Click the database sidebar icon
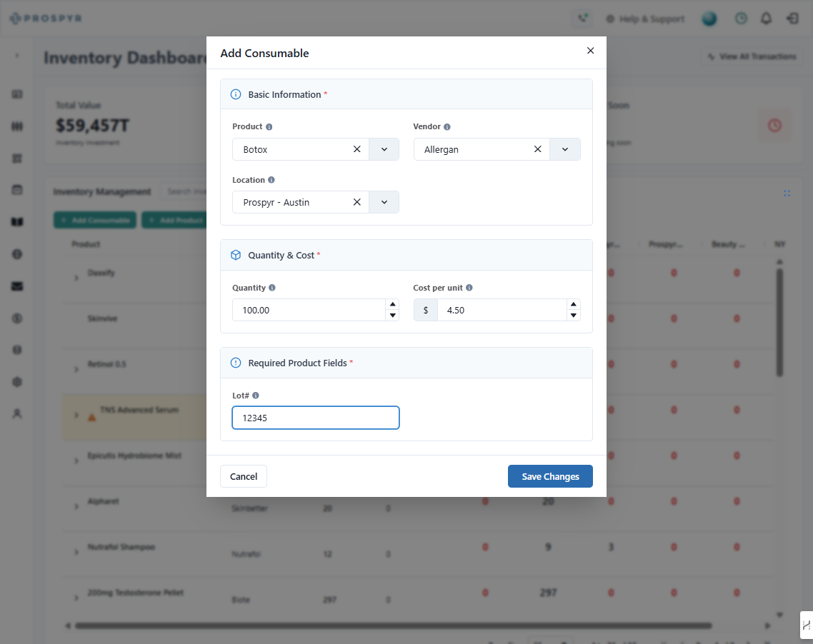Image resolution: width=813 pixels, height=644 pixels. (x=17, y=350)
